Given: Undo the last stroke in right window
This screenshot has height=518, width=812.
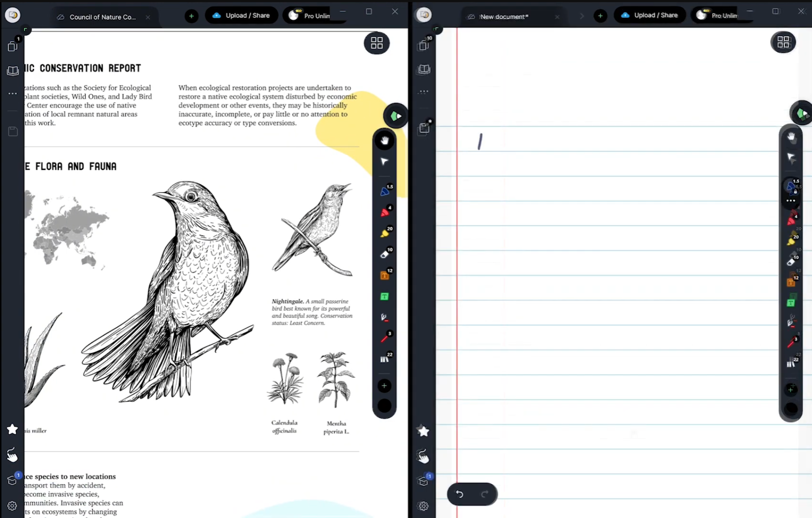Looking at the screenshot, I should [460, 494].
